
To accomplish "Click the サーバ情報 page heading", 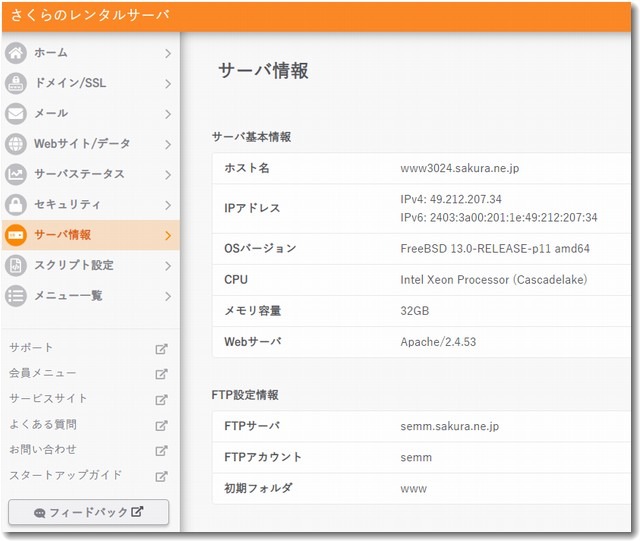I will pyautogui.click(x=264, y=71).
